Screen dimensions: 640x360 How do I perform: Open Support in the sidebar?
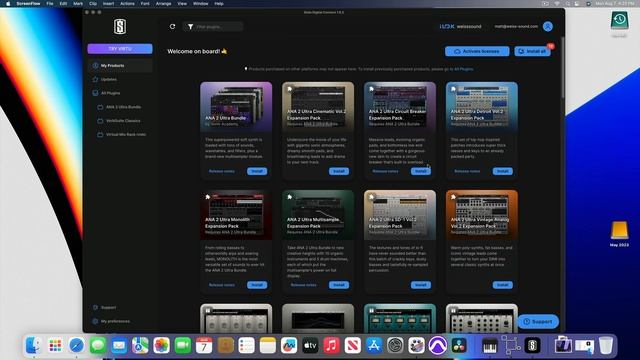tap(108, 307)
